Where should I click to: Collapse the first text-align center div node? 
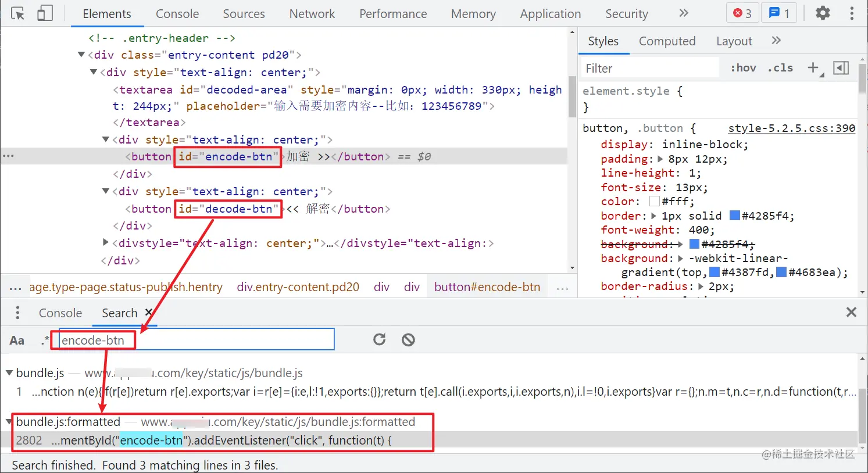94,72
